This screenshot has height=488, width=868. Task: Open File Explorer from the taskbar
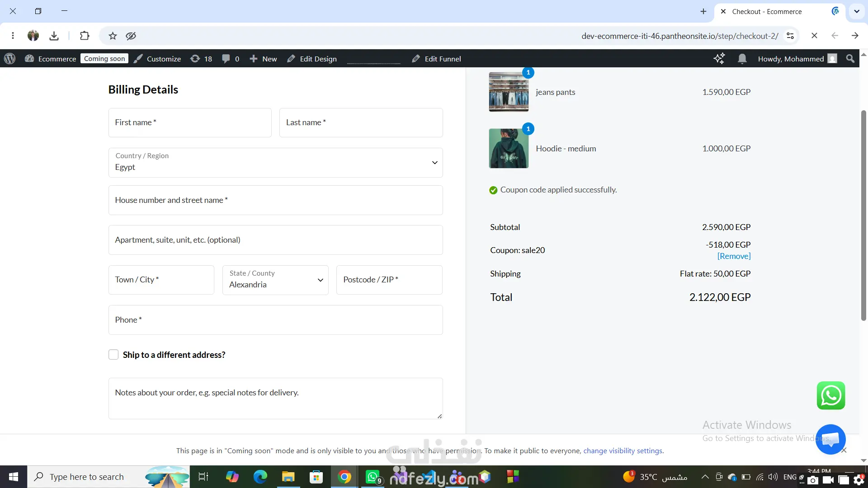click(x=288, y=477)
